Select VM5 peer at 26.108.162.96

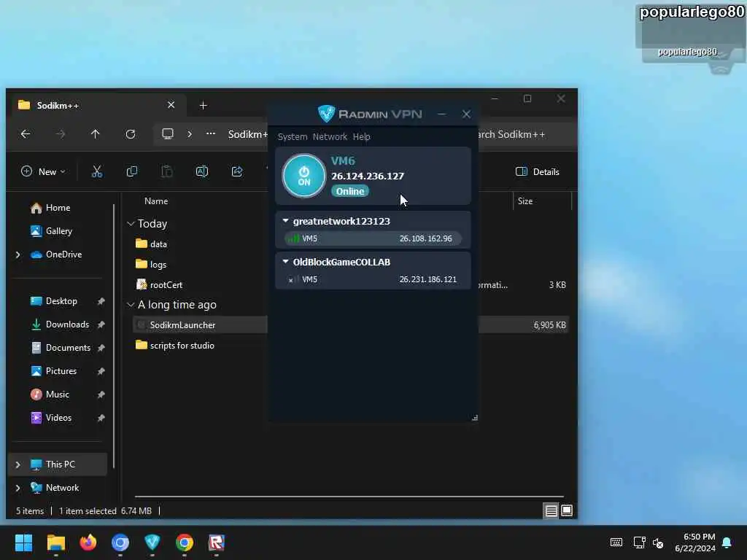[x=373, y=238]
